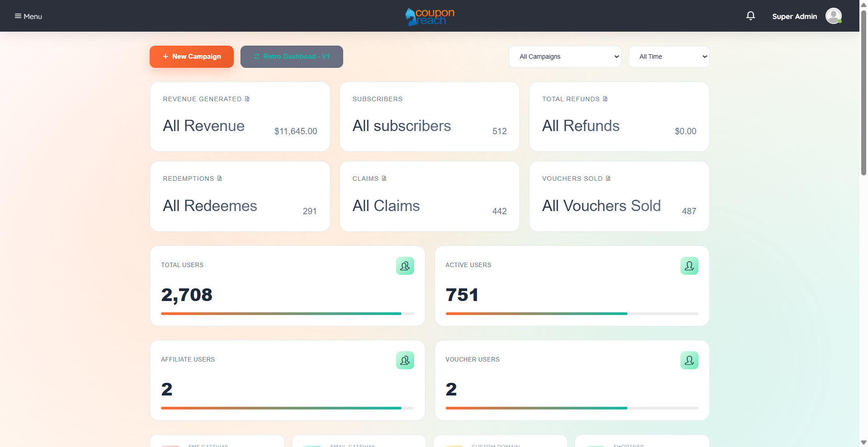The height and width of the screenshot is (447, 868).
Task: Click the page scrollbar down arrow
Action: [863, 442]
